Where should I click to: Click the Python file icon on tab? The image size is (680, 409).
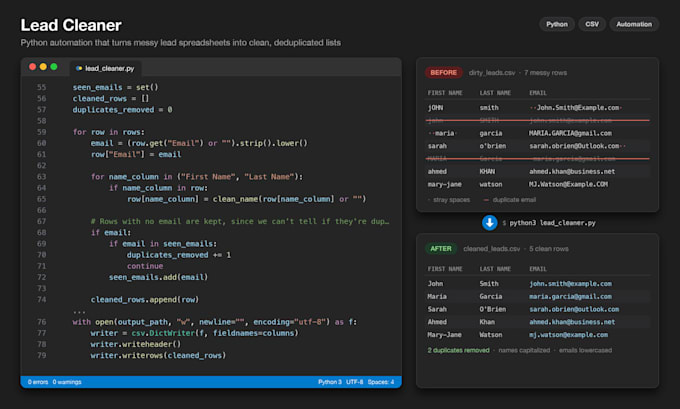point(79,68)
